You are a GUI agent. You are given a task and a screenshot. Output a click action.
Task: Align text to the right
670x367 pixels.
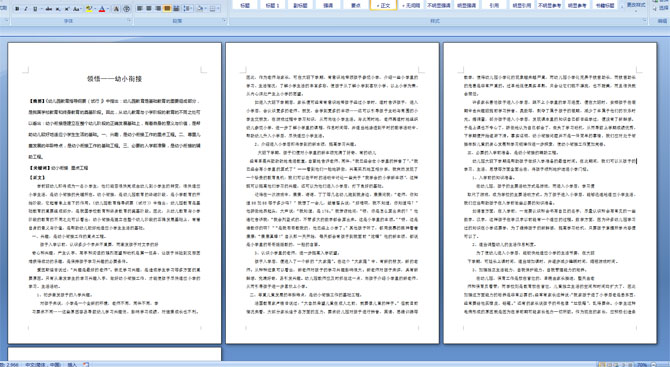click(158, 9)
